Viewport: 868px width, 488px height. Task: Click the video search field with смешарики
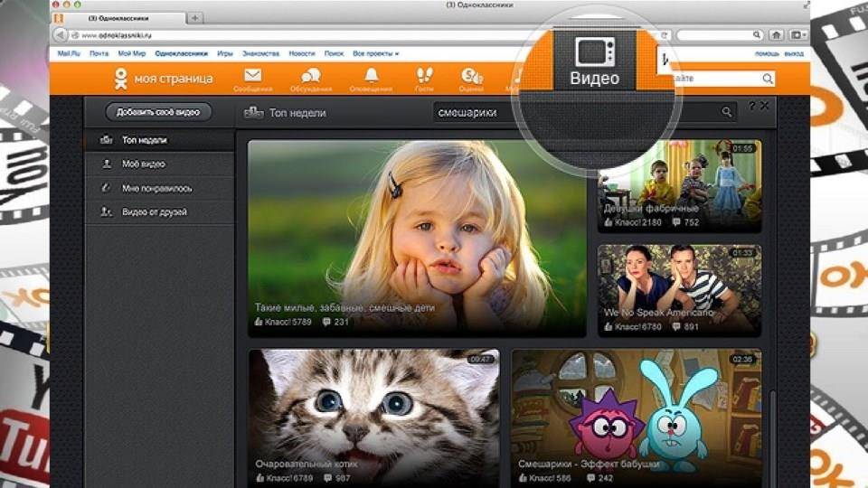click(579, 112)
